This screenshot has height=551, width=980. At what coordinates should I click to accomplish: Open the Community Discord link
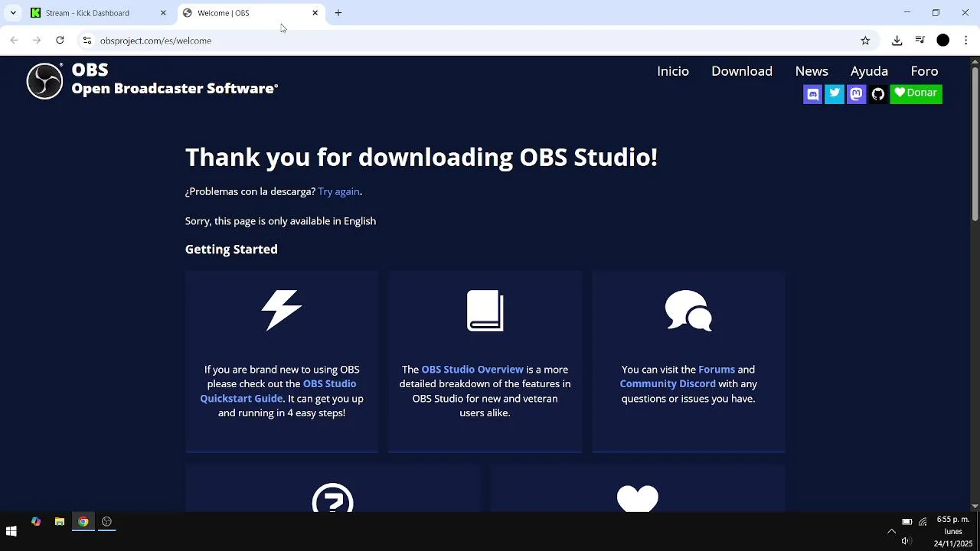668,384
